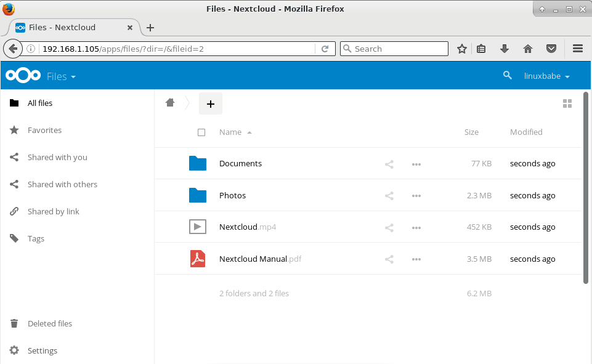
Task: Open Shared with others in sidebar
Action: pos(62,184)
